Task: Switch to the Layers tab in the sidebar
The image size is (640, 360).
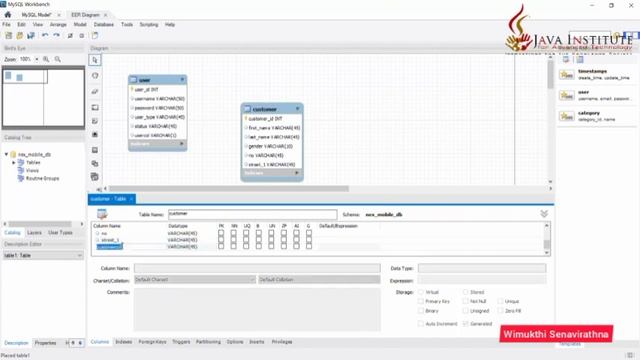Action: (x=34, y=233)
